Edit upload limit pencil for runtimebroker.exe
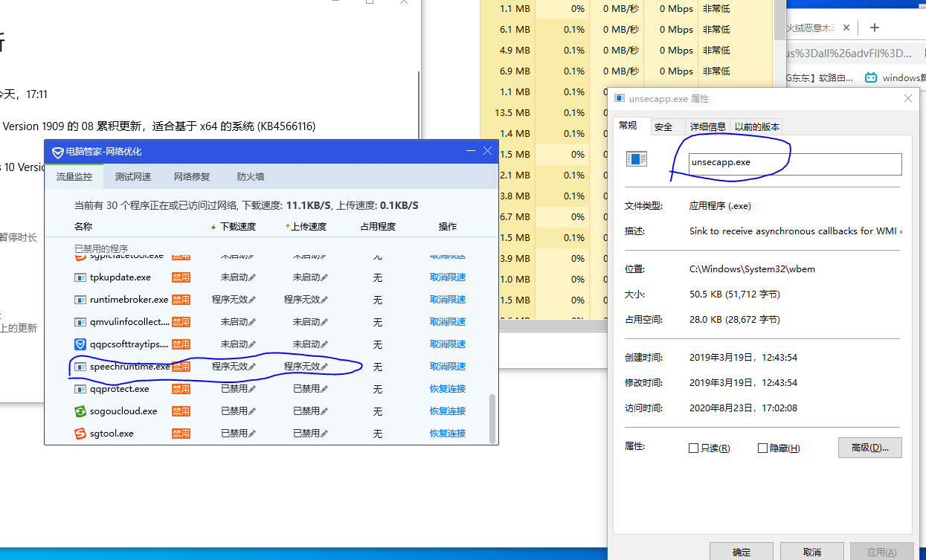926x560 pixels. pos(324,300)
